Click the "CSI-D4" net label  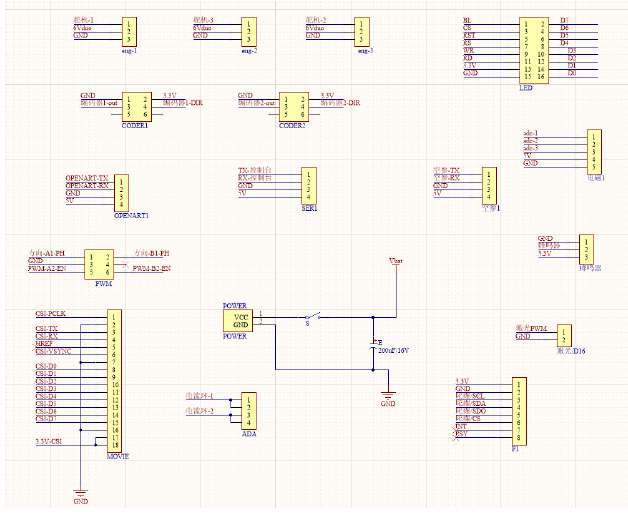pos(46,396)
